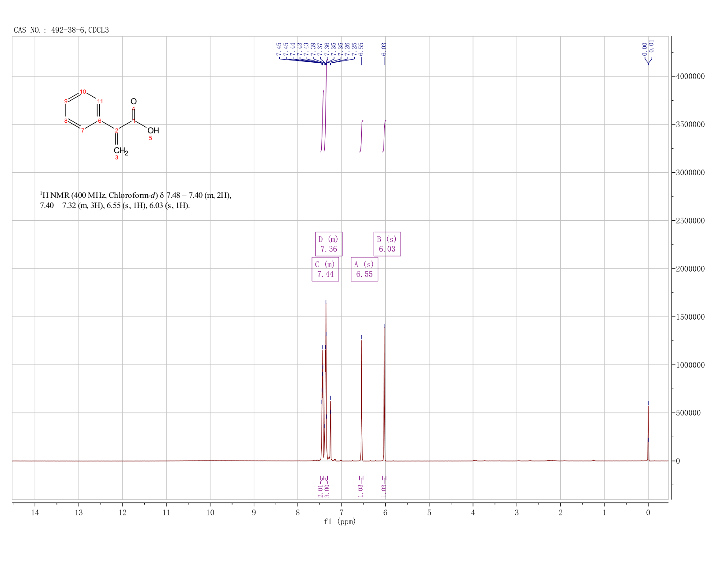This screenshot has height=563, width=728.
Task: Select the 3.00 integral value label
Action: click(x=327, y=490)
